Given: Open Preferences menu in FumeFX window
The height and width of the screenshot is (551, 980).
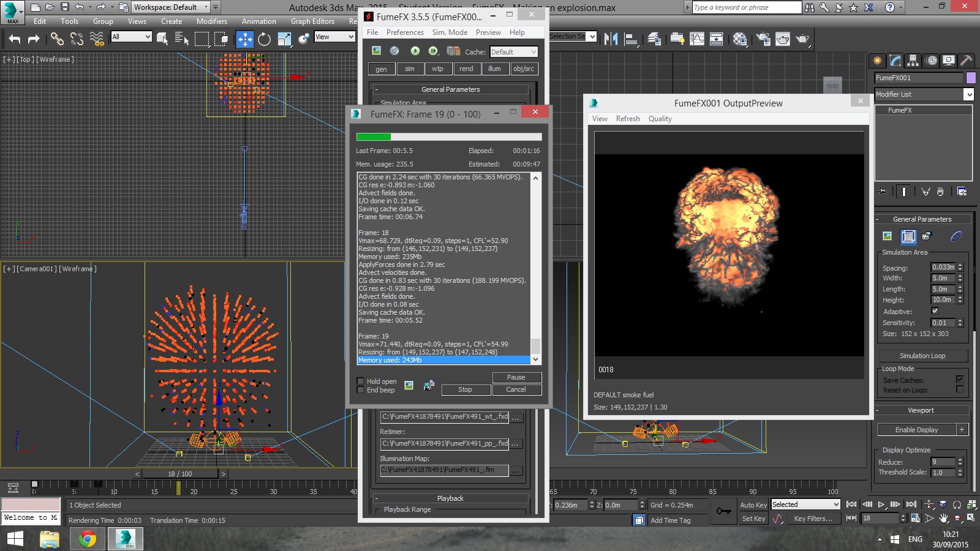Looking at the screenshot, I should tap(405, 32).
